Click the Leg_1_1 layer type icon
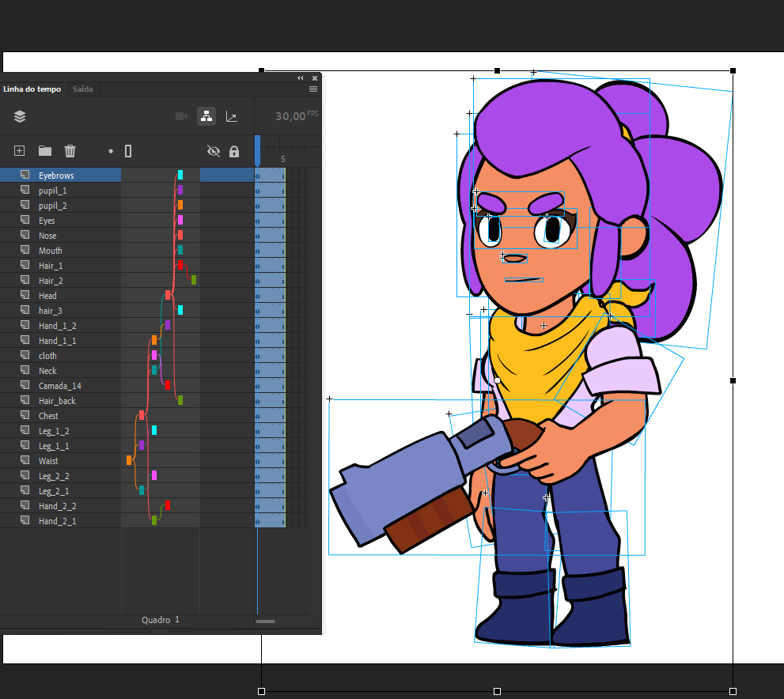The width and height of the screenshot is (784, 699). point(25,444)
